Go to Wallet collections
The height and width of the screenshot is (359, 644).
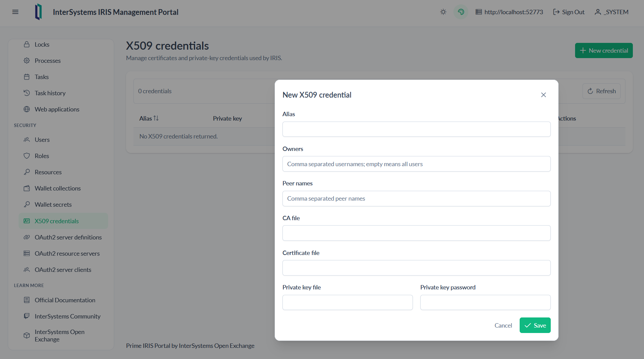click(63, 188)
